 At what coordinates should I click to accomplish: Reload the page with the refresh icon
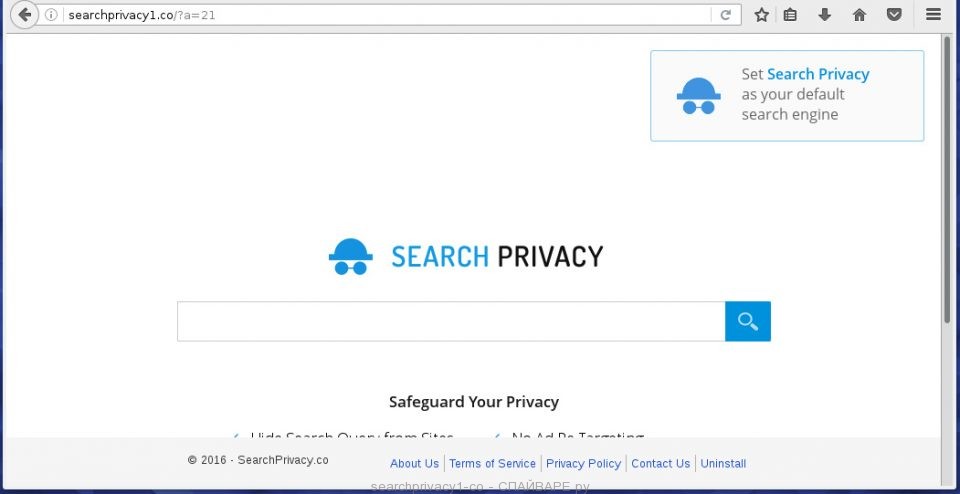pos(726,15)
